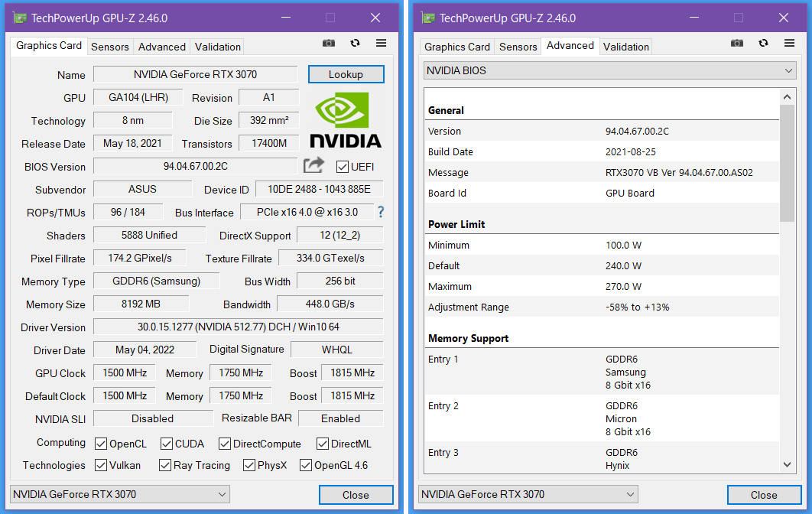The width and height of the screenshot is (812, 514).
Task: Click the Default power limit 240.0 W
Action: (x=623, y=266)
